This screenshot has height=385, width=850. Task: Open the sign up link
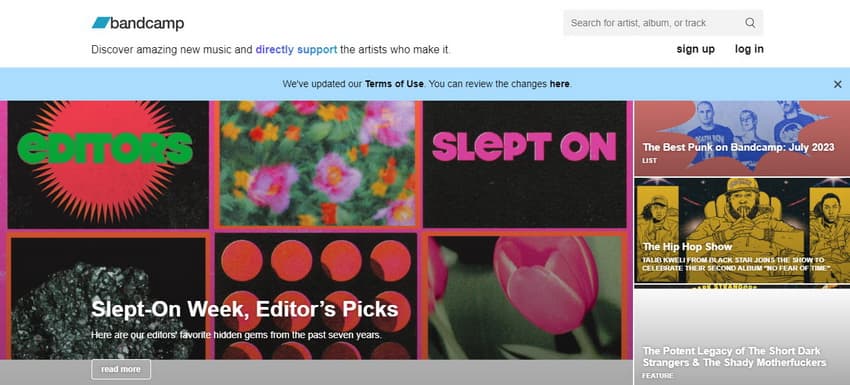(696, 49)
